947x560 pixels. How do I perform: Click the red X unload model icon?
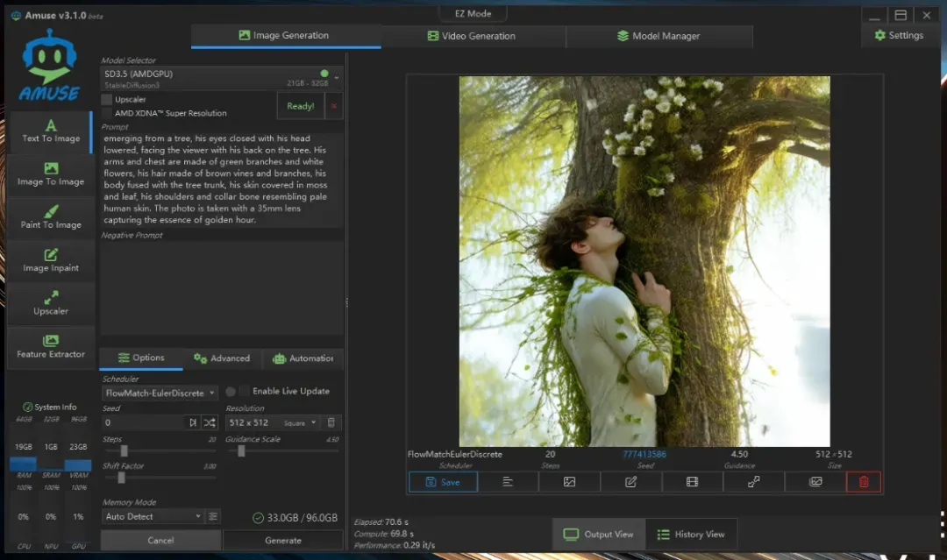333,106
